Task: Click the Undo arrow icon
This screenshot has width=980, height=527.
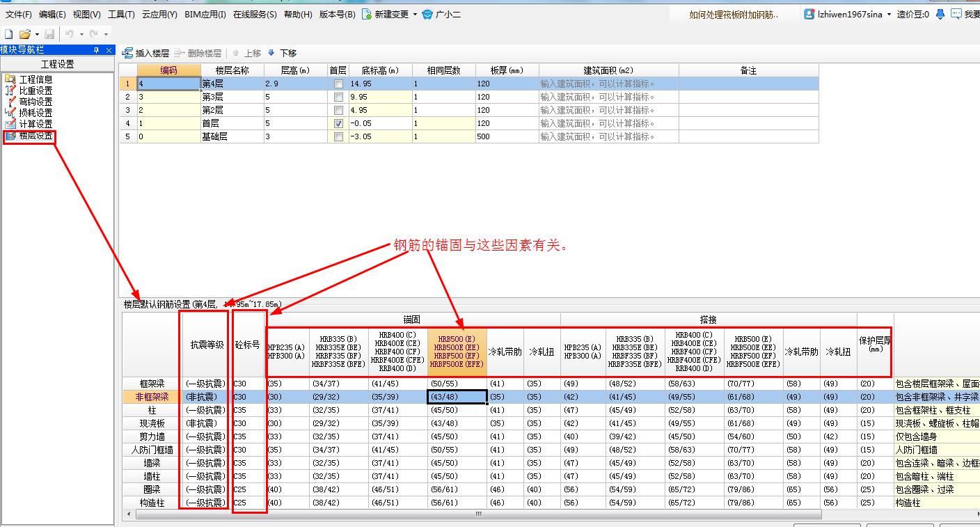Action: coord(70,33)
